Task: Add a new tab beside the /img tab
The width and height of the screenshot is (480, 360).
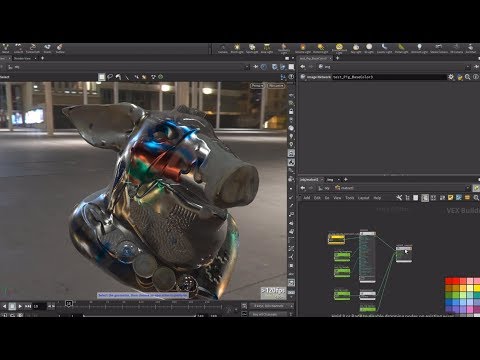Action: click(346, 180)
